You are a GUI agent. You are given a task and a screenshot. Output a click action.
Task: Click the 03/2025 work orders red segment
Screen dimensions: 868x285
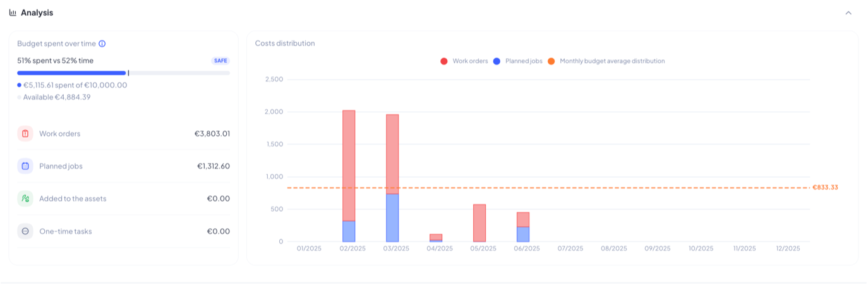392,154
